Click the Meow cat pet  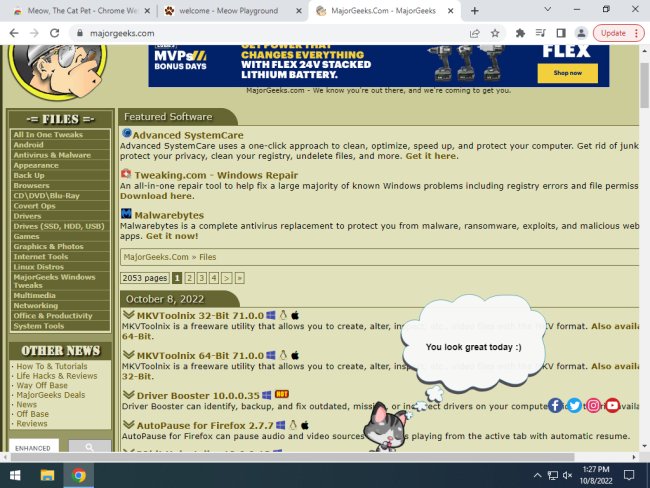(385, 428)
